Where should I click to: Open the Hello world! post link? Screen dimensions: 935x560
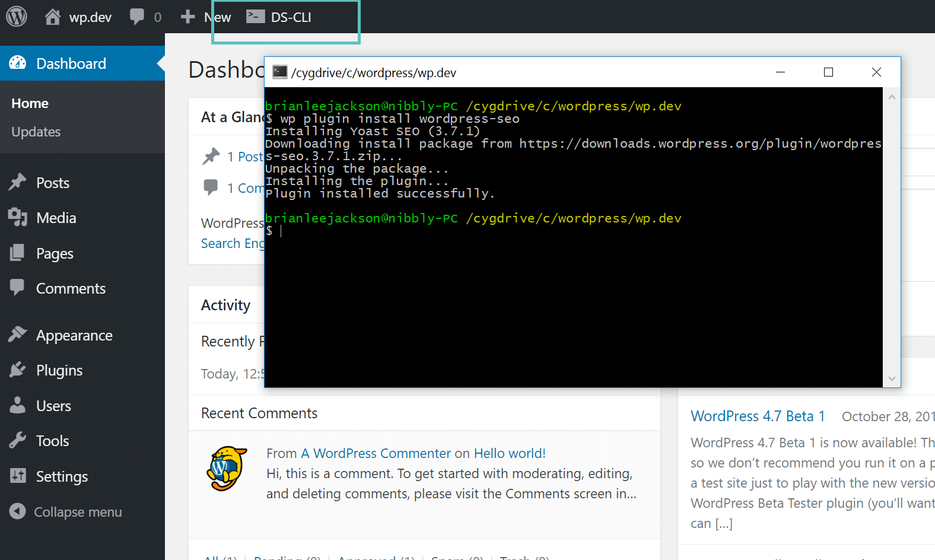point(510,453)
